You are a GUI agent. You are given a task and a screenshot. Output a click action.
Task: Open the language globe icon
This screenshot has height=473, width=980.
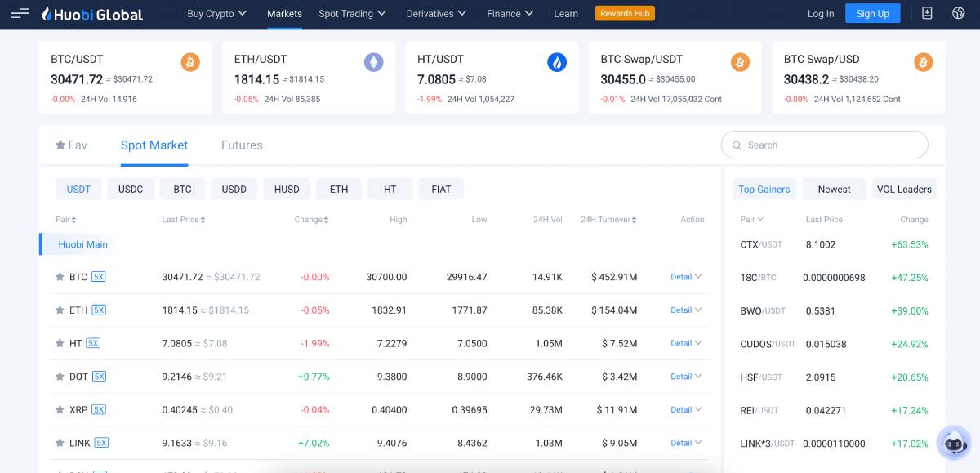pyautogui.click(x=959, y=13)
